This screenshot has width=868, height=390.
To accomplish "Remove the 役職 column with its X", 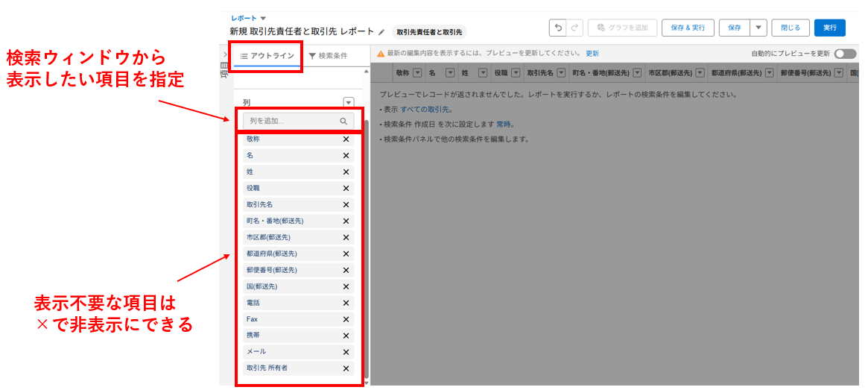I will pyautogui.click(x=346, y=189).
